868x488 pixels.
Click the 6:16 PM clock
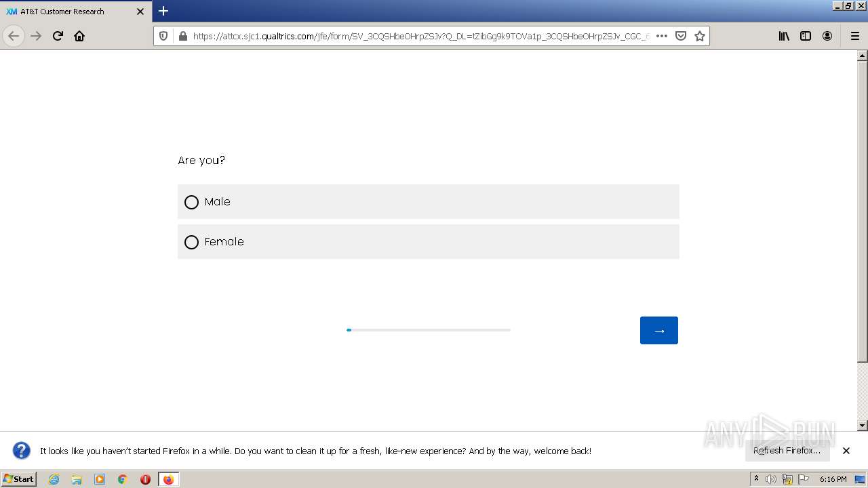tap(833, 479)
